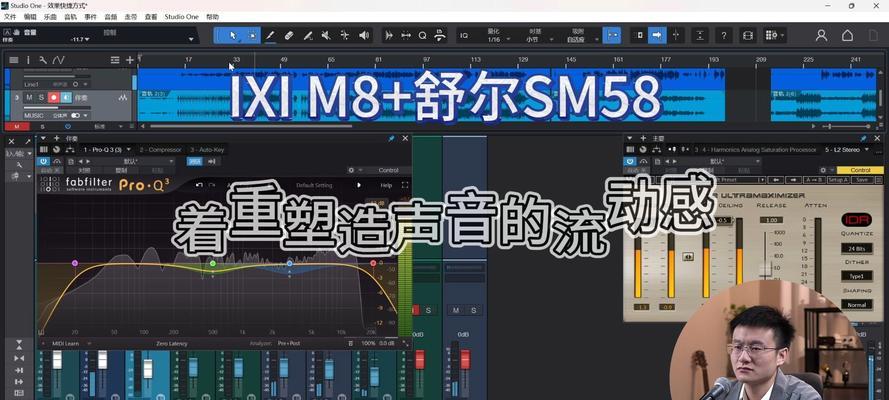Go to the Start page home icon

pyautogui.click(x=847, y=35)
